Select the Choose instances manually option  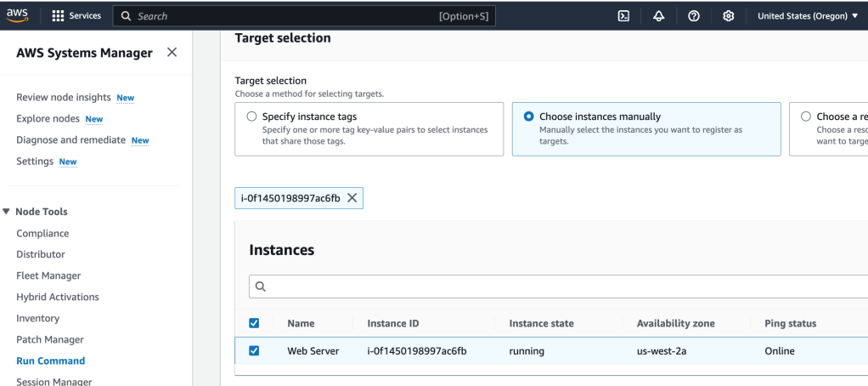(529, 116)
